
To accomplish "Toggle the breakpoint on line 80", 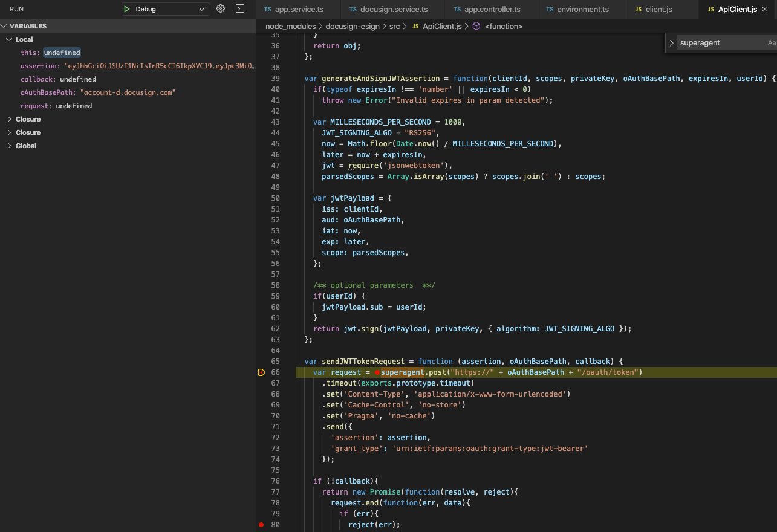I will tap(261, 525).
